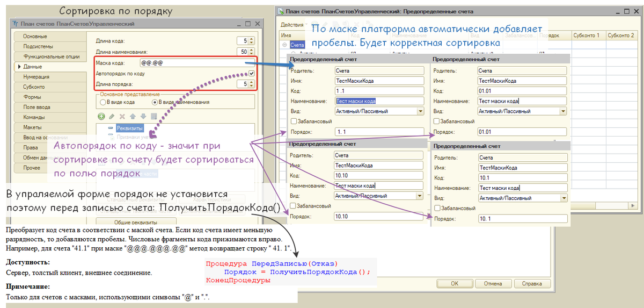644x308 pixels.
Task: Click the OK button
Action: [454, 284]
